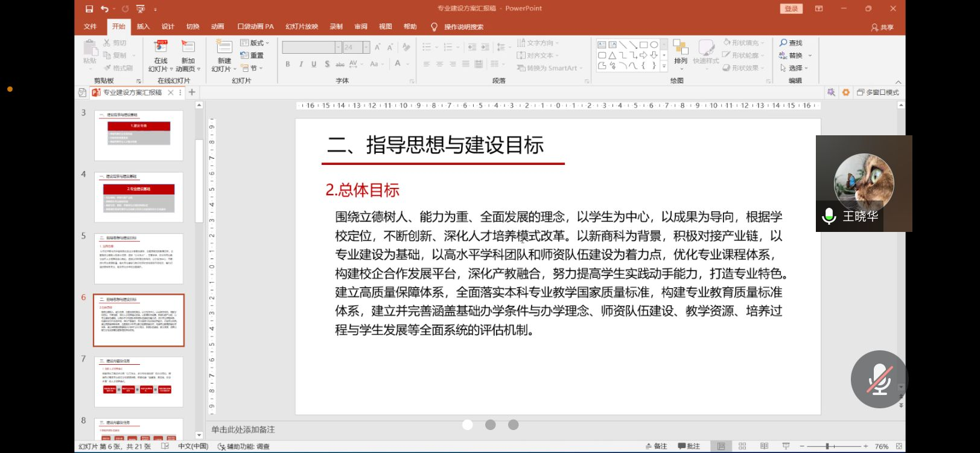Viewport: 980px width, 453px height.
Task: Open the Online Slides gallery
Action: click(x=161, y=56)
